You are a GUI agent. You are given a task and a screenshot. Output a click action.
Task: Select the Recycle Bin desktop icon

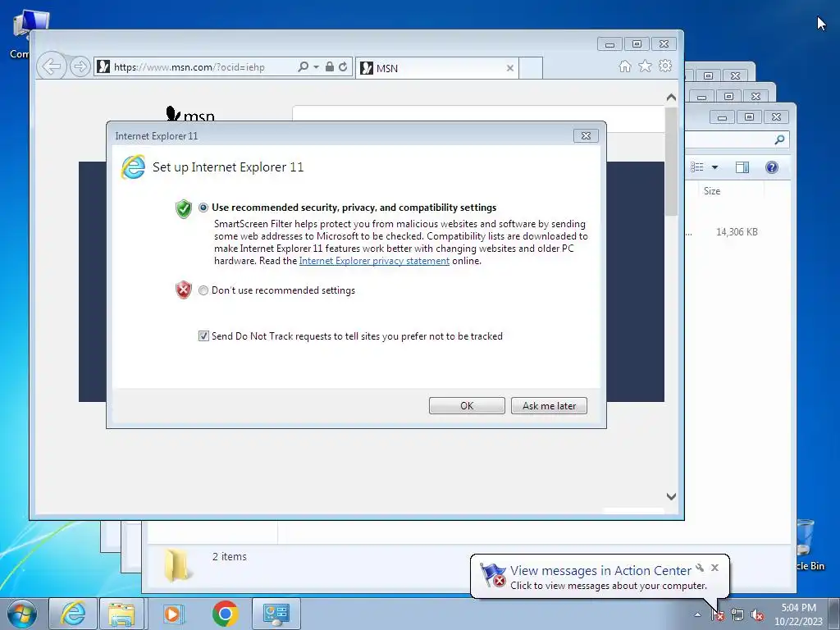(806, 546)
